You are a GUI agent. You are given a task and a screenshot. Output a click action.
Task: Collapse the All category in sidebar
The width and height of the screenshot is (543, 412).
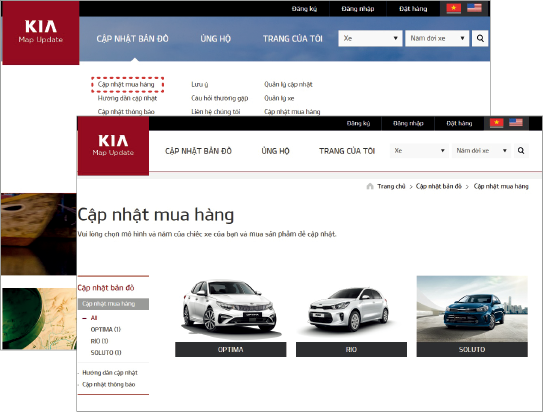click(84, 318)
